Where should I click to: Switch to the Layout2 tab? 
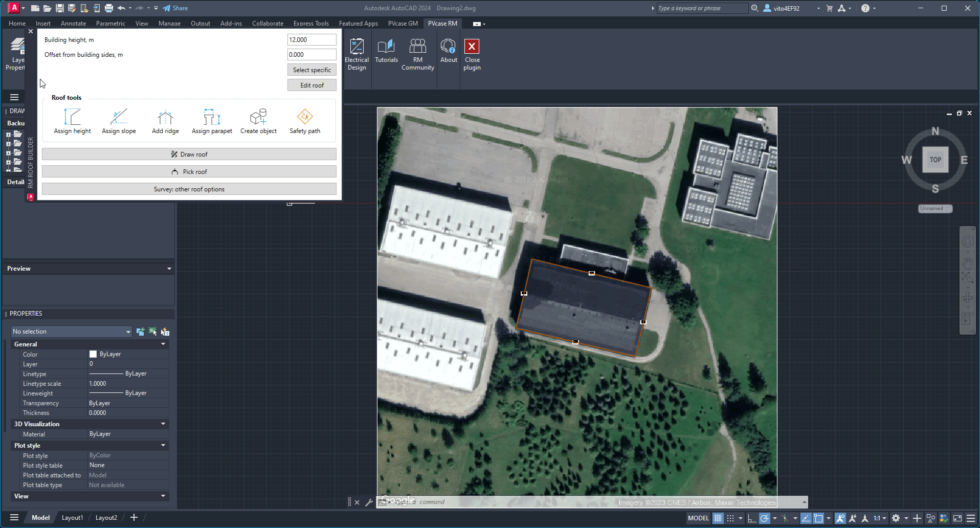click(x=106, y=518)
